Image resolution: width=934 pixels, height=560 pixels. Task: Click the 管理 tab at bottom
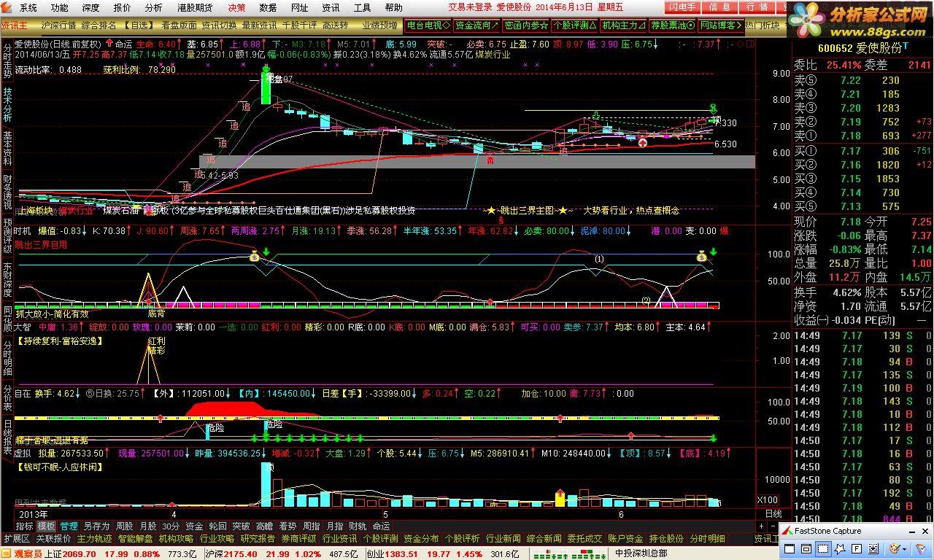(69, 526)
